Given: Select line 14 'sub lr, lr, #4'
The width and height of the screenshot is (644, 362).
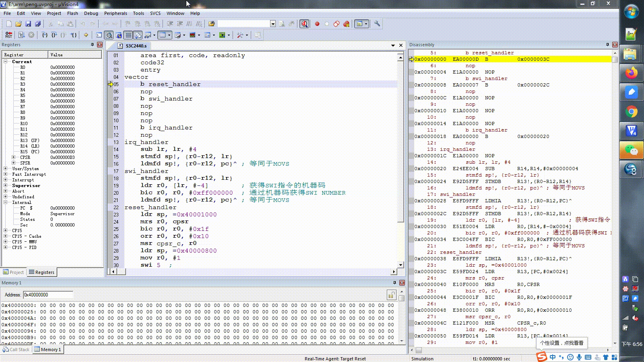Looking at the screenshot, I should click(168, 149).
